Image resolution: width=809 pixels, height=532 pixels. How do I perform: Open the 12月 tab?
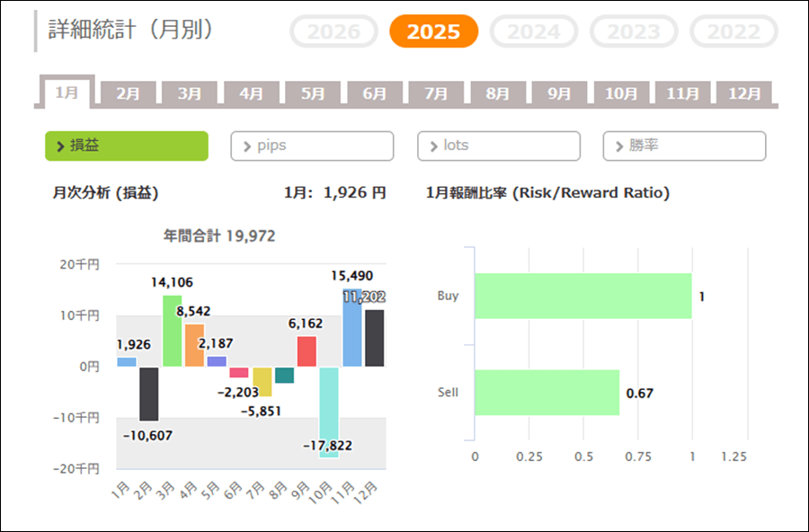[x=744, y=93]
